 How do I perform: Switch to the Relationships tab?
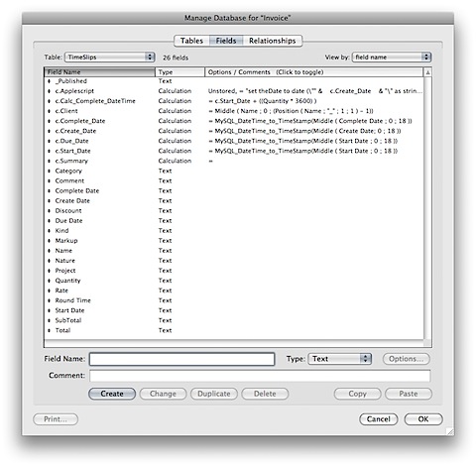(x=273, y=41)
